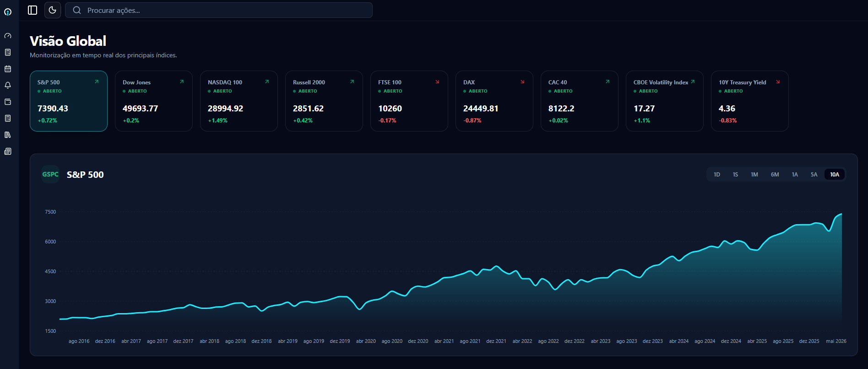Open the library books icon in sidebar
Viewport: 868px width, 369px height.
[8, 135]
